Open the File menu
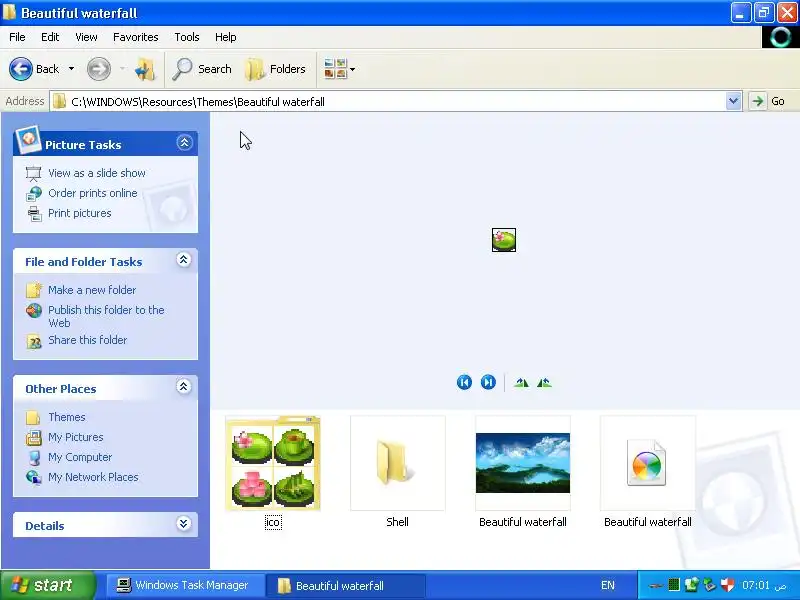This screenshot has height=600, width=800. click(17, 37)
